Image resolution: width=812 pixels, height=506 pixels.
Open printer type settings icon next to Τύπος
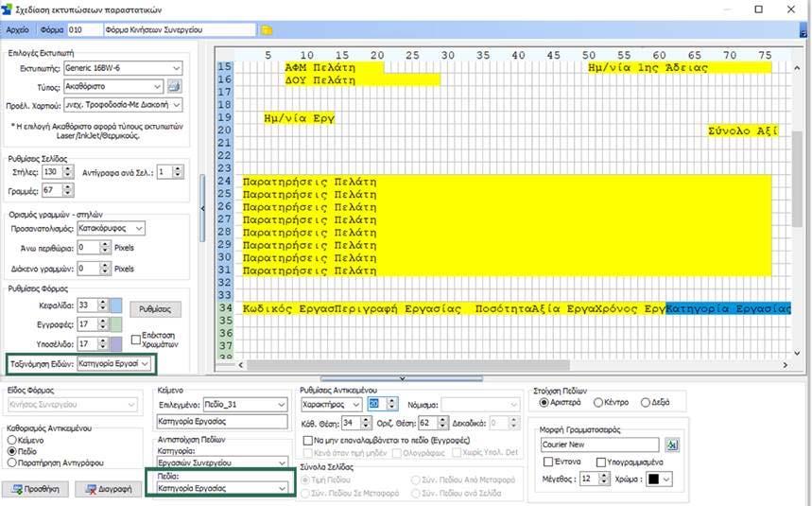tap(175, 86)
